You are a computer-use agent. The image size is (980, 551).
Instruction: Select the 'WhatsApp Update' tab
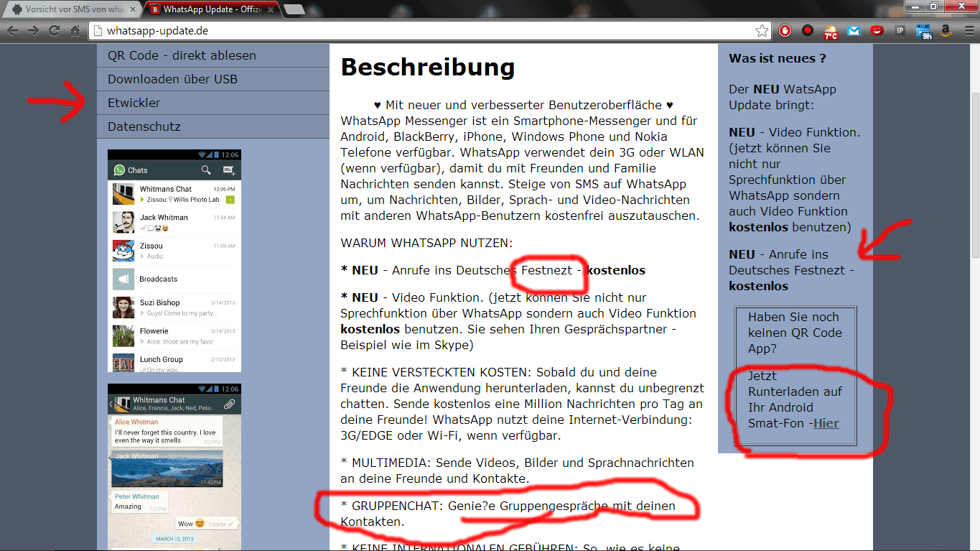[213, 9]
